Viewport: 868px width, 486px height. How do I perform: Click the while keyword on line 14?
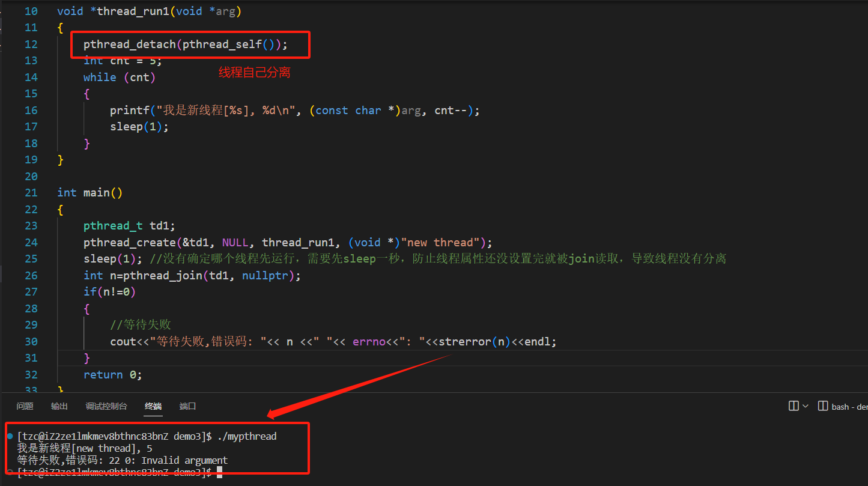click(x=100, y=77)
